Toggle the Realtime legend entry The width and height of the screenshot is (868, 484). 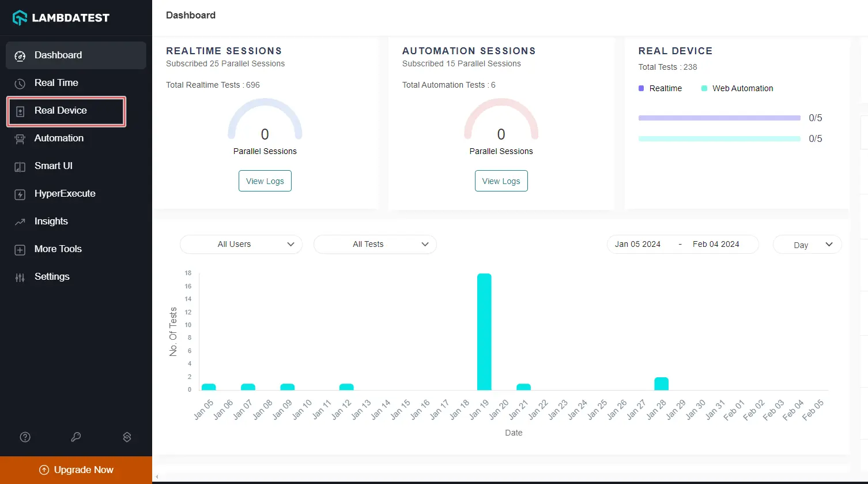click(x=661, y=88)
